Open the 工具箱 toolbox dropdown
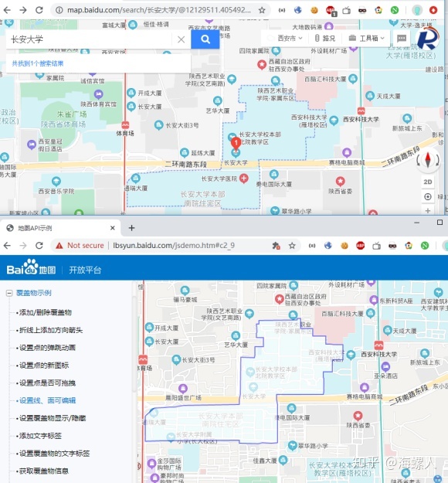Screen dimensions: 448x483 [x=367, y=38]
